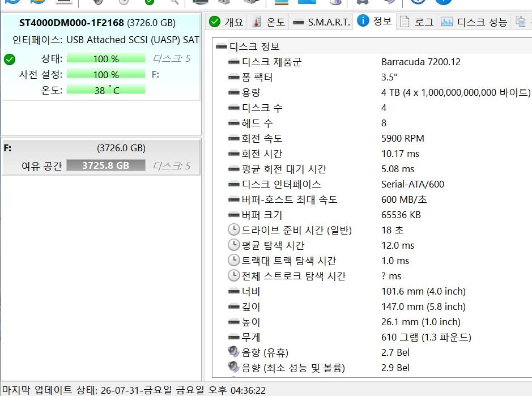Click the 26.1 mm (1.0 inch) value

click(x=421, y=322)
